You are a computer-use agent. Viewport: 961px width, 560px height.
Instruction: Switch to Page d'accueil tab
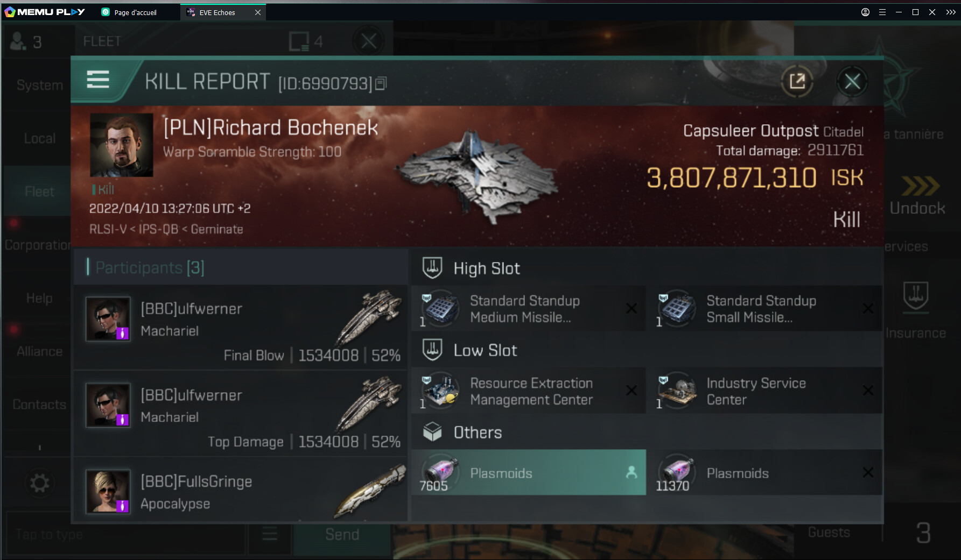(135, 12)
